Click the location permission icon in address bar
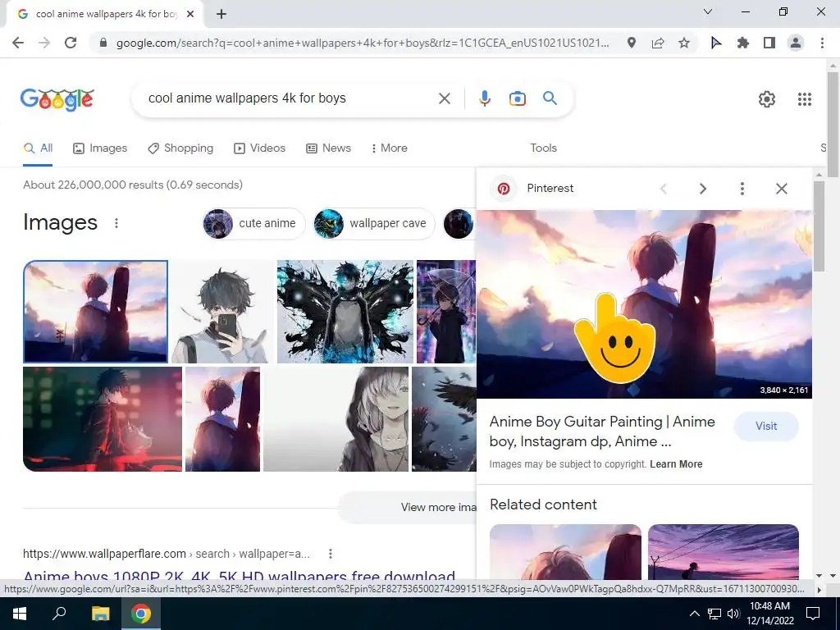Screen dimensions: 840x630 pos(632,43)
